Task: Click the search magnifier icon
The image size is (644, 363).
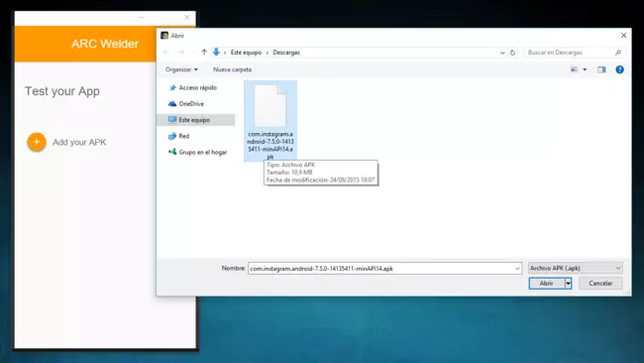Action: coord(617,53)
